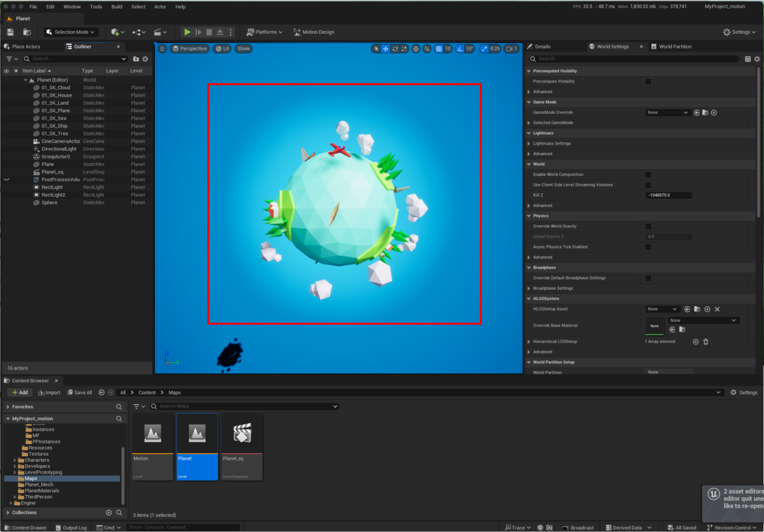Select the Move transform tool

(x=385, y=48)
